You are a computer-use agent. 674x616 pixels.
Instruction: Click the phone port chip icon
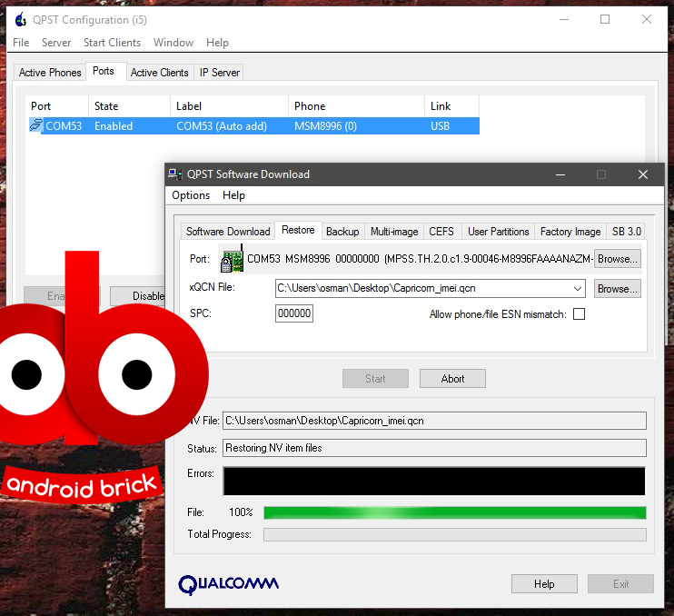[x=232, y=259]
